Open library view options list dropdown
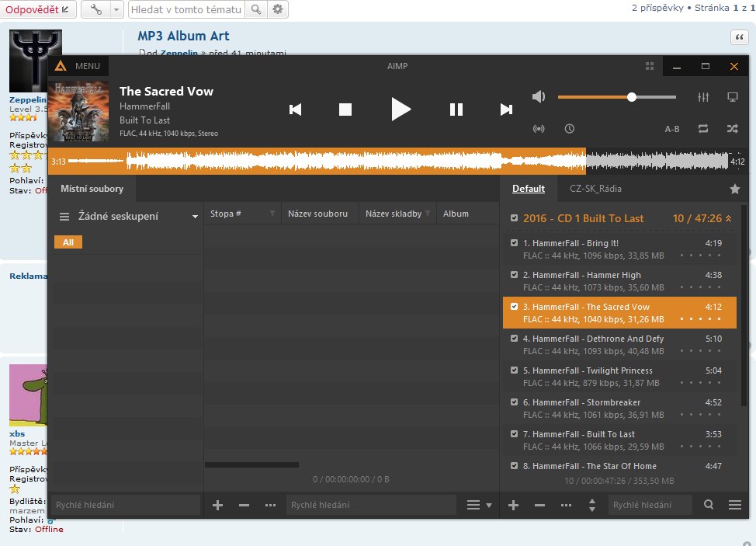The height and width of the screenshot is (546, 756). coord(479,505)
